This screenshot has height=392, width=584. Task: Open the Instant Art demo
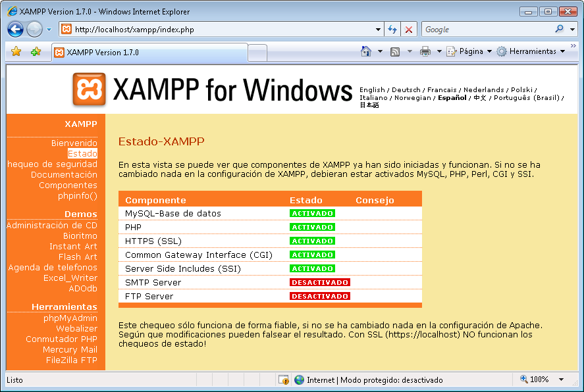coord(73,246)
